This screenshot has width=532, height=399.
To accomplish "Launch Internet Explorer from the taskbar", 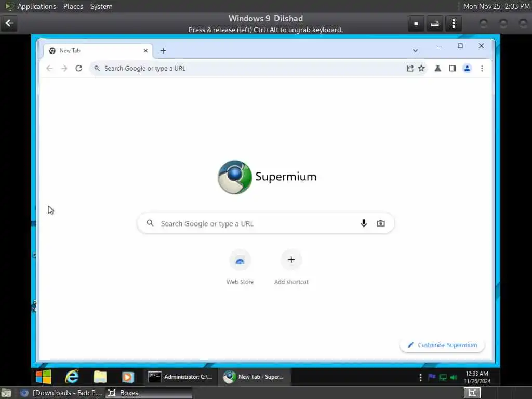I will (72, 377).
